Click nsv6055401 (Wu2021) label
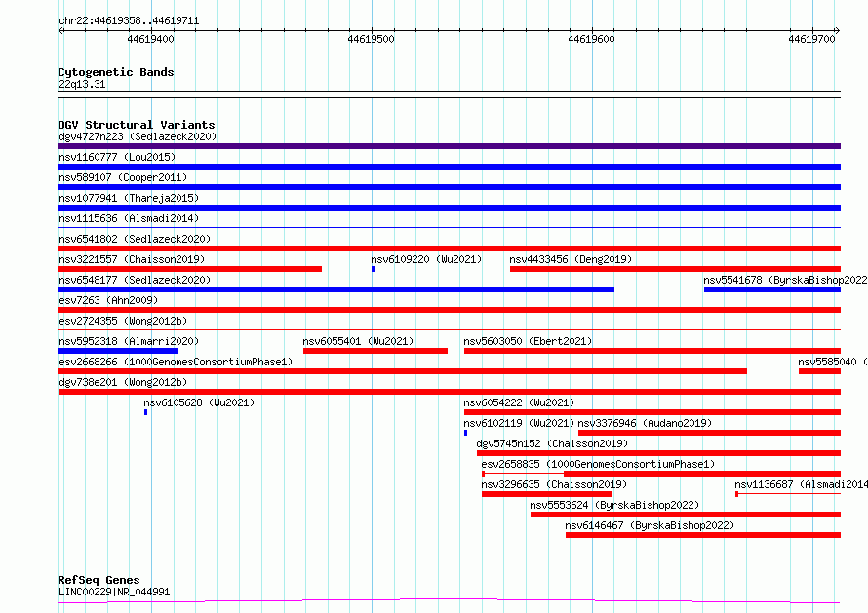This screenshot has width=868, height=613. 358,341
